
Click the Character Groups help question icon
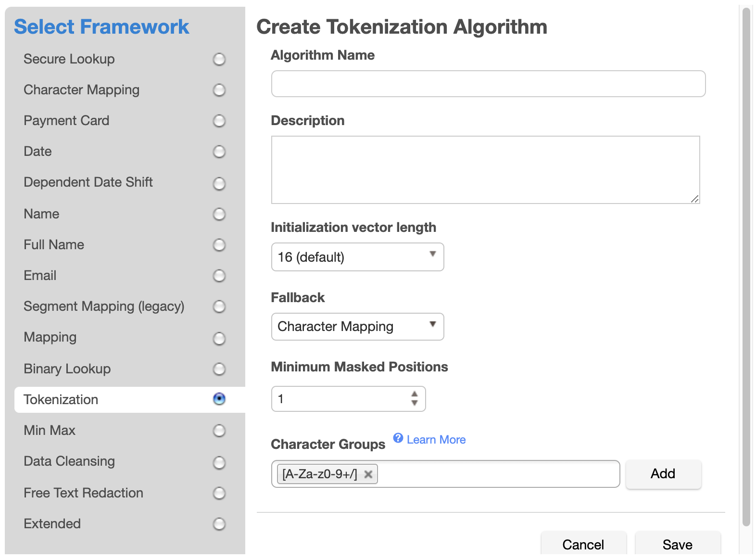[x=398, y=438]
